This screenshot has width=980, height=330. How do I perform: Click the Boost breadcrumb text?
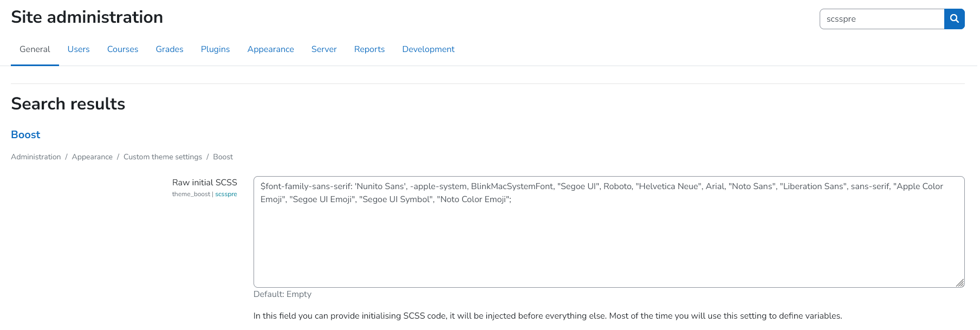click(223, 157)
